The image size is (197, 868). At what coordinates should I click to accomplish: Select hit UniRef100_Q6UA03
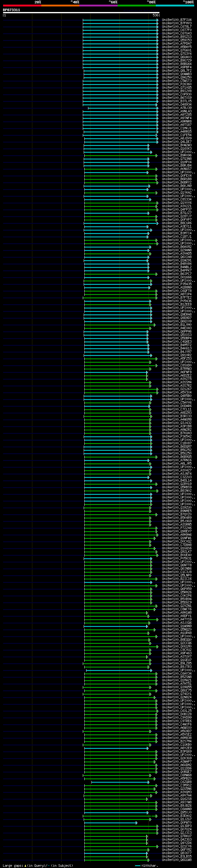tap(176, 57)
